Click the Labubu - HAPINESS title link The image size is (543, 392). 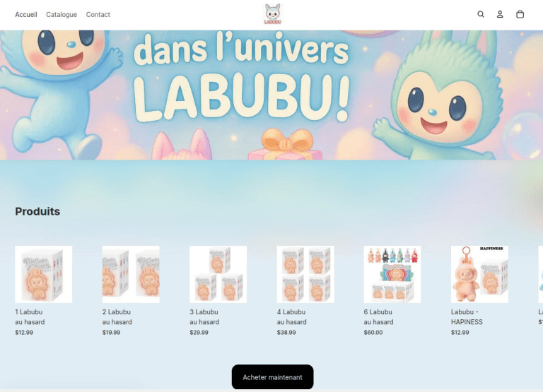pyautogui.click(x=467, y=317)
